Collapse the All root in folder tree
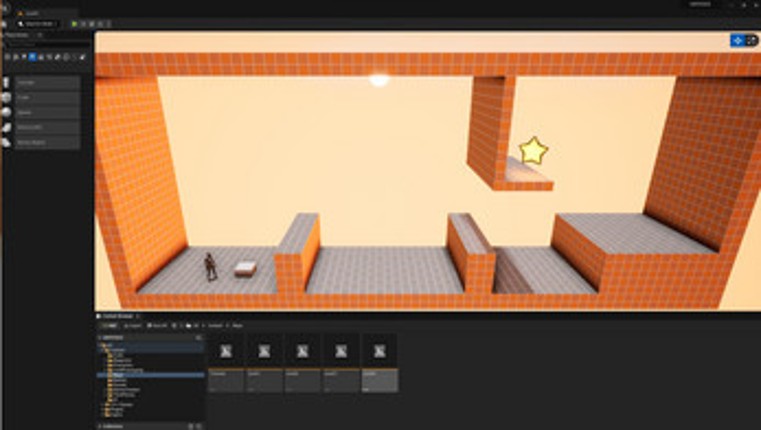This screenshot has height=430, width=761. 100,345
